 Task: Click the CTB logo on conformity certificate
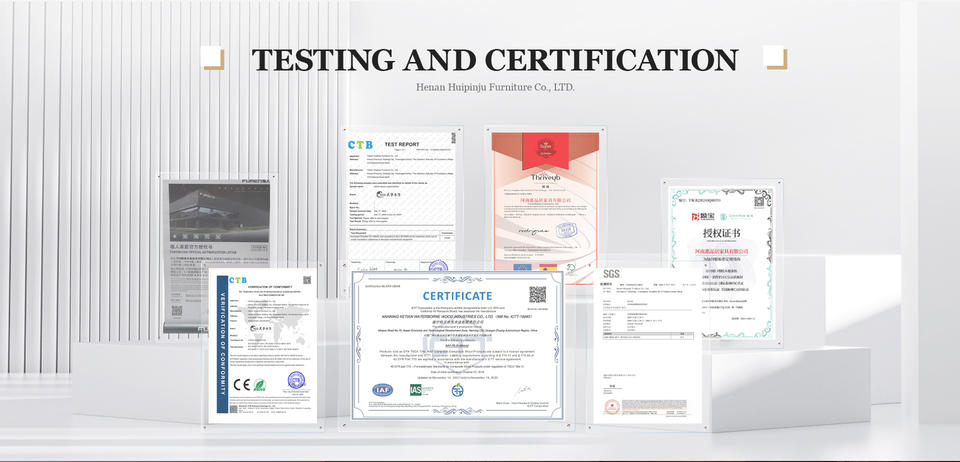(238, 280)
